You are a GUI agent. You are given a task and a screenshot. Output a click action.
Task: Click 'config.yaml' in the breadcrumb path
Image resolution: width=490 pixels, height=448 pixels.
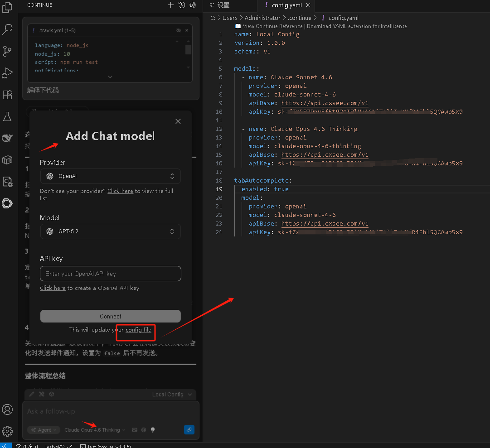[344, 18]
